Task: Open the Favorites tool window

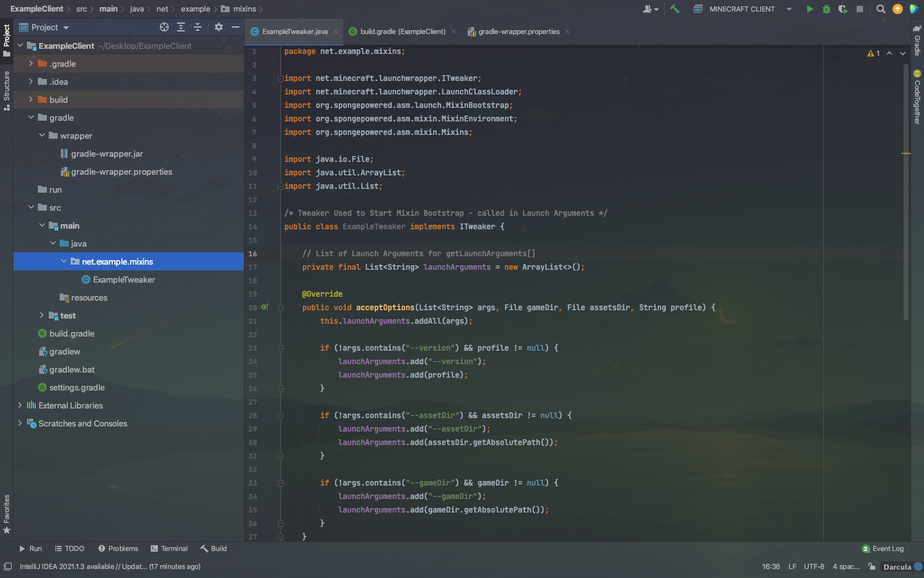Action: click(x=6, y=514)
